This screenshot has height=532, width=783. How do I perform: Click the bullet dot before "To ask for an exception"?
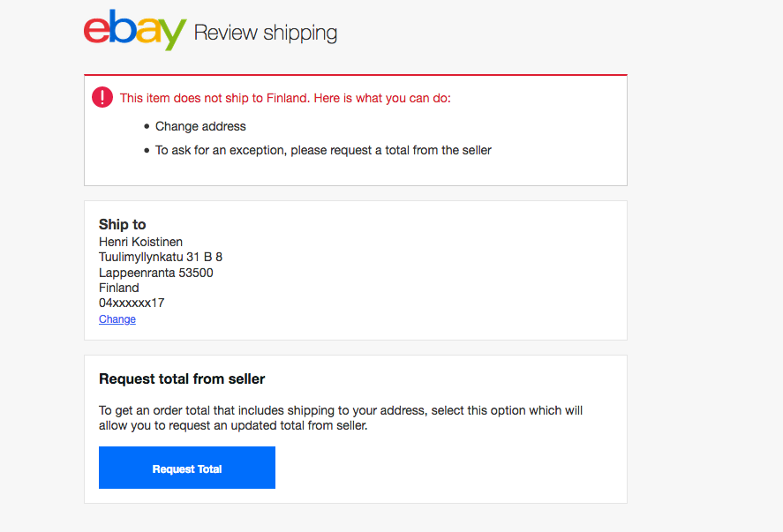pyautogui.click(x=147, y=151)
